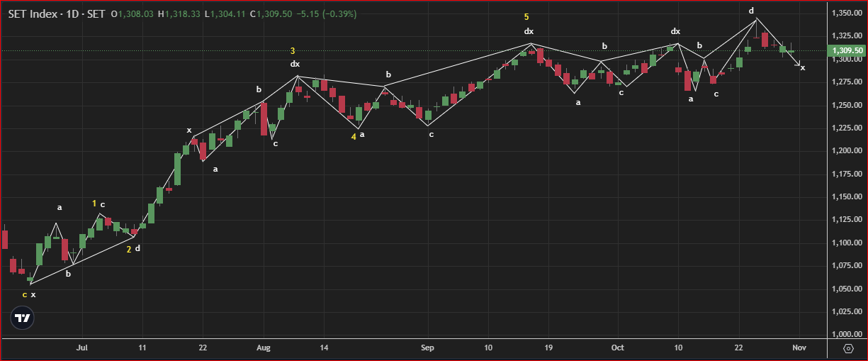Click the change value −5.15 (−0.39%)

(x=327, y=14)
